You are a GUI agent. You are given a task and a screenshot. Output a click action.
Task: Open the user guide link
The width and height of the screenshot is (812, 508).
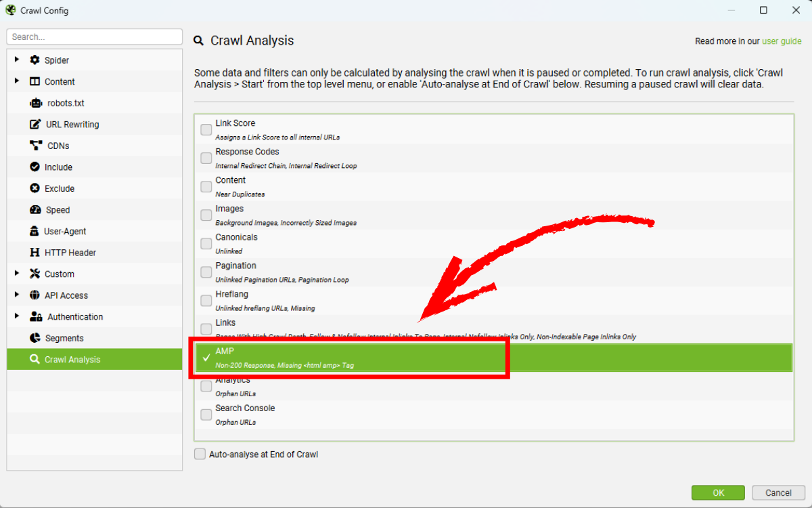point(782,41)
